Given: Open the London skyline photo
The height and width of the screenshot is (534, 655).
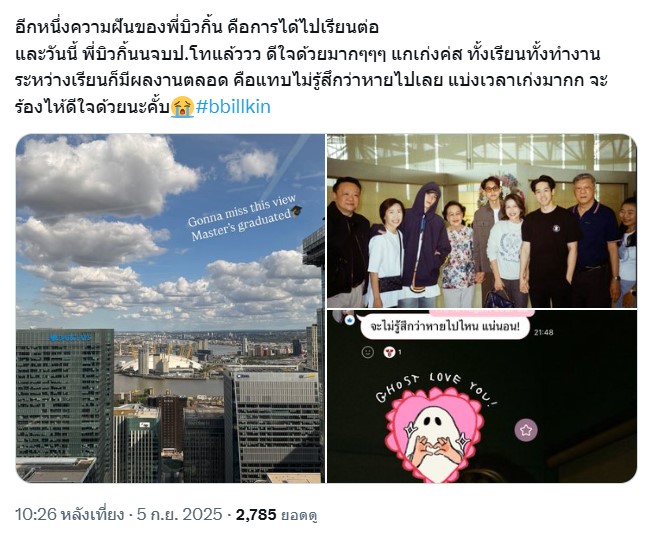Looking at the screenshot, I should tap(170, 308).
